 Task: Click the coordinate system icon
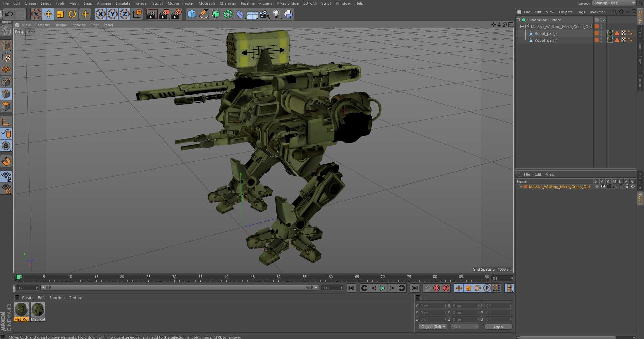click(x=137, y=14)
